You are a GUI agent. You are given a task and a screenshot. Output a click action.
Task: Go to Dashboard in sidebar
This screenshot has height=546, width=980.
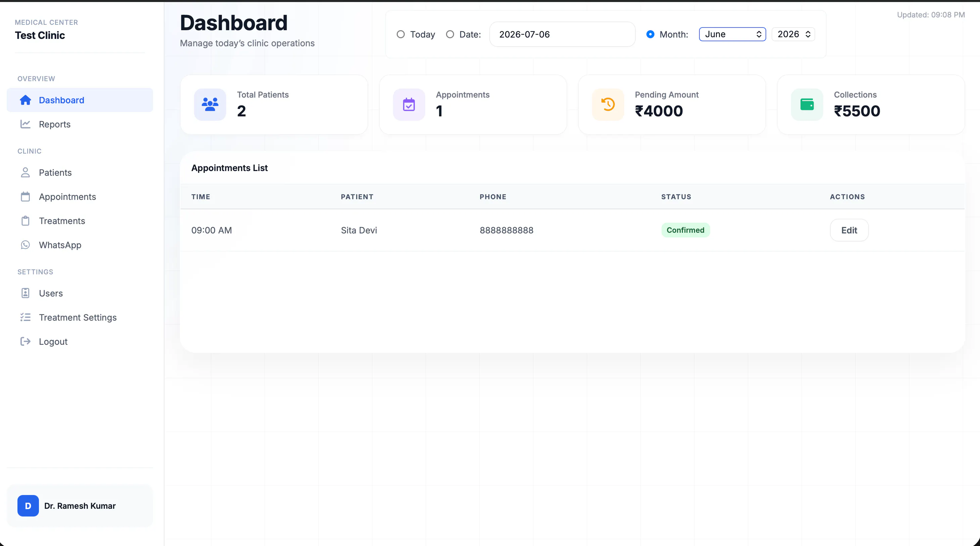(80, 100)
